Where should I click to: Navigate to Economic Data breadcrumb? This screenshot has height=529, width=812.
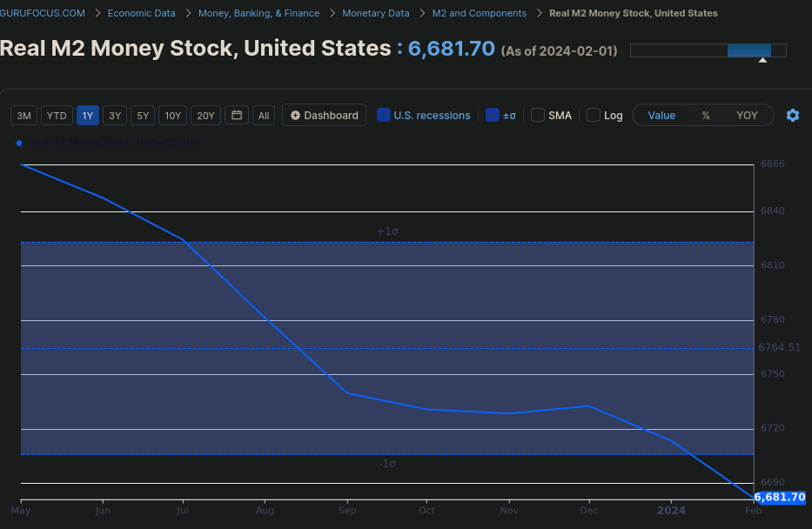point(140,13)
